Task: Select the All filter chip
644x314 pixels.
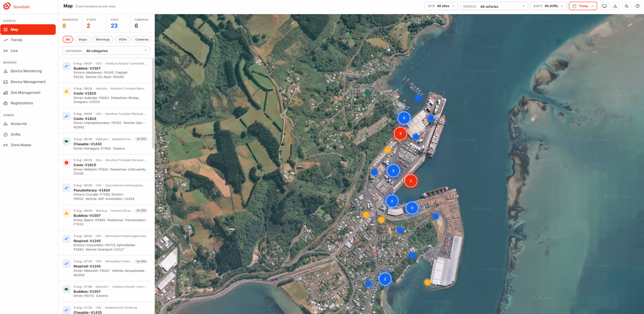Action: [68, 40]
